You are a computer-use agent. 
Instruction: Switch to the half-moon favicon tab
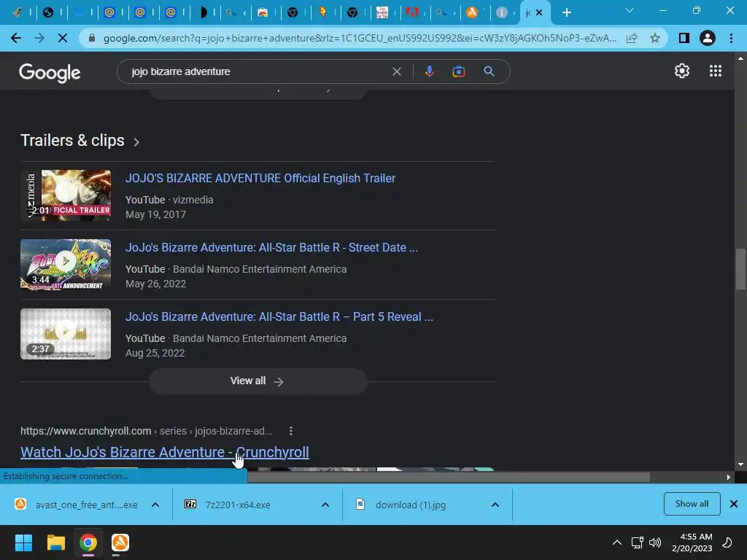coord(203,12)
